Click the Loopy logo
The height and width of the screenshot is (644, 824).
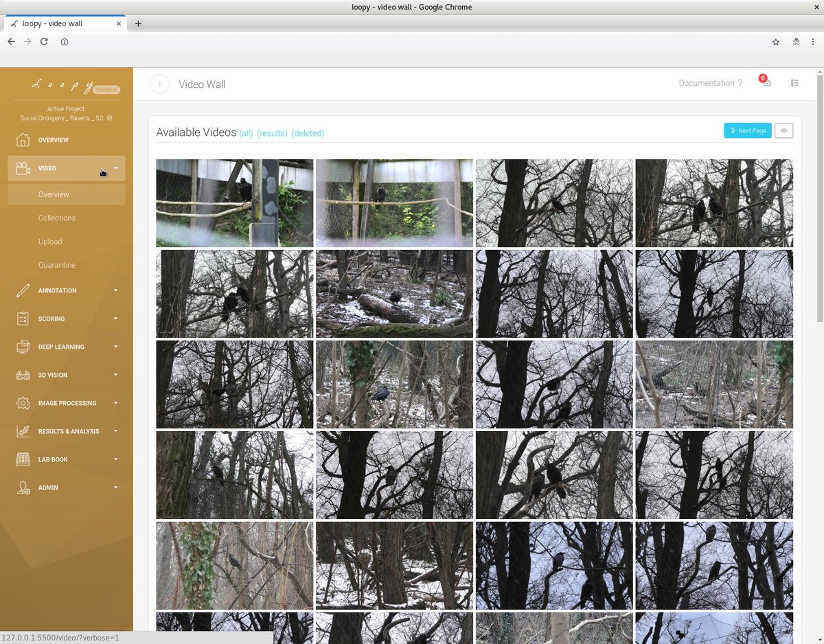click(x=62, y=85)
